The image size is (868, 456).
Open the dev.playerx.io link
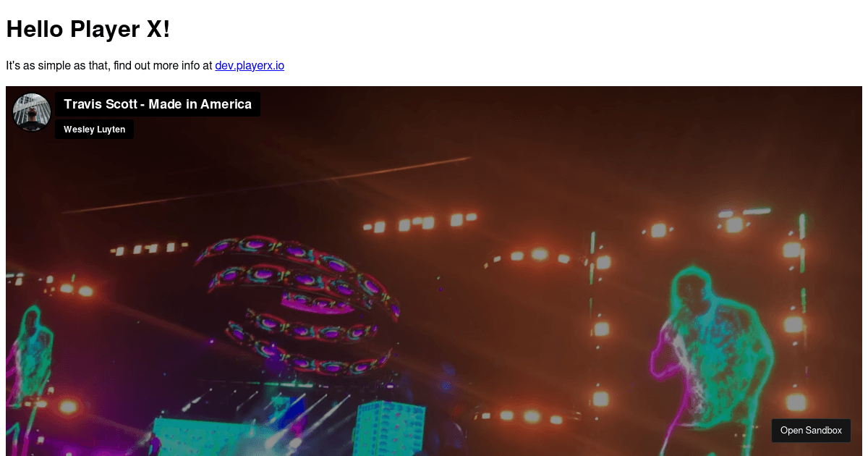[x=250, y=66]
